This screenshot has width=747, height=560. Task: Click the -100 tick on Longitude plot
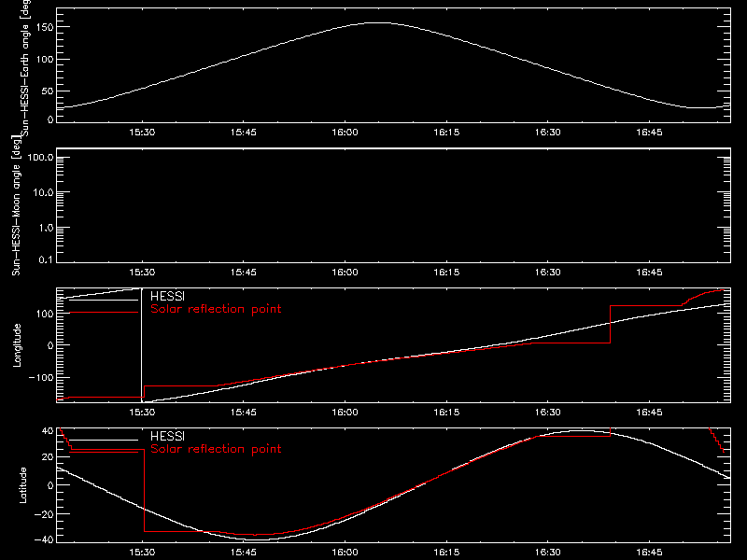pyautogui.click(x=41, y=377)
